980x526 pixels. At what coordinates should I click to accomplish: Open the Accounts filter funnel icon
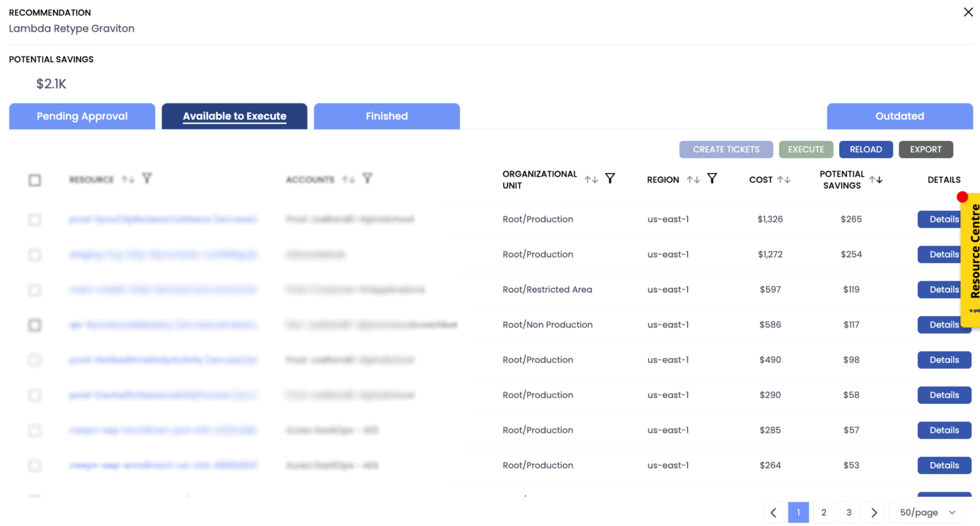pyautogui.click(x=367, y=179)
